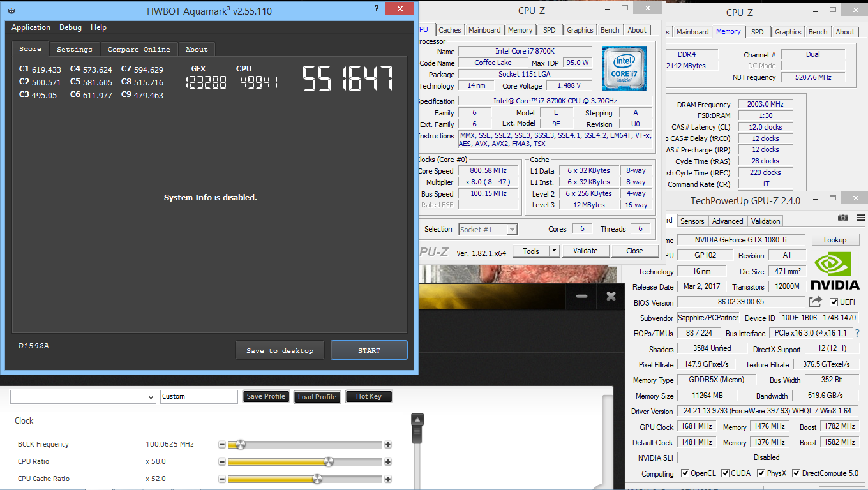868x490 pixels.
Task: Open the Application menu in Aquamark
Action: (x=31, y=27)
